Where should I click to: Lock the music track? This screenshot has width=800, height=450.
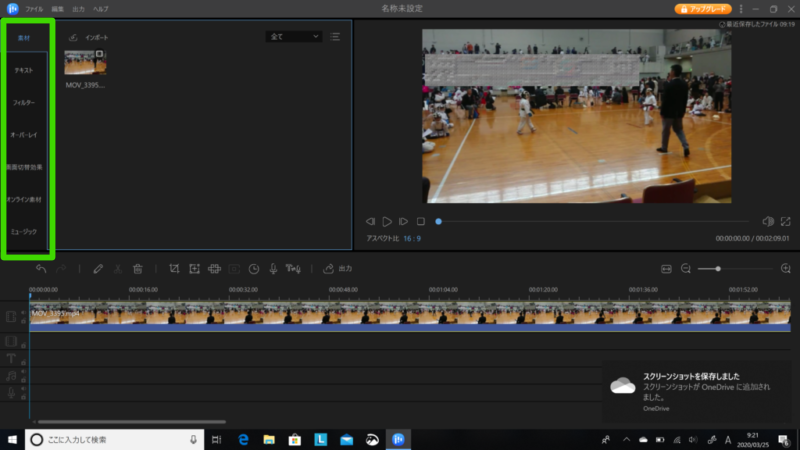point(23,380)
